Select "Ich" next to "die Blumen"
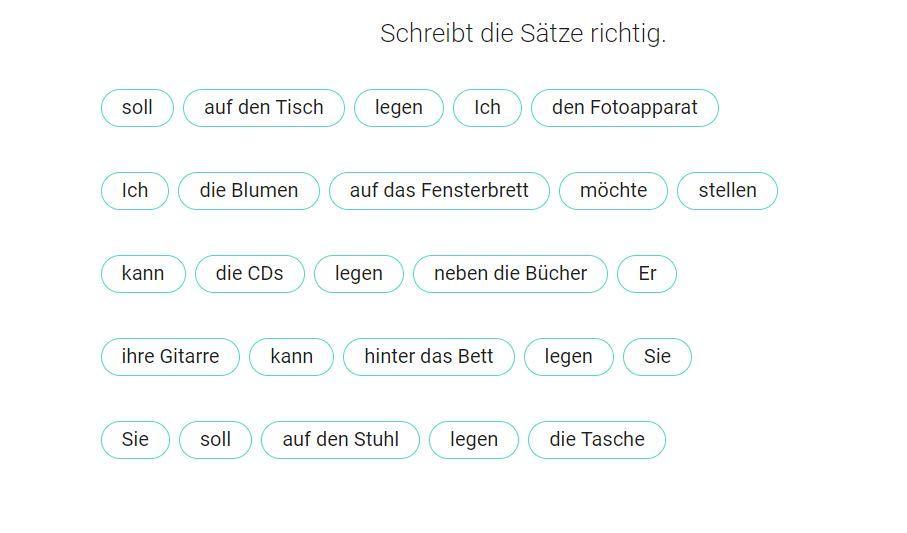 tap(135, 191)
